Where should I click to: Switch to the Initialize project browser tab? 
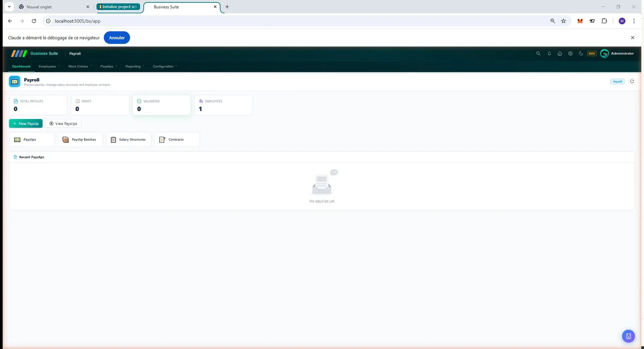pyautogui.click(x=119, y=7)
